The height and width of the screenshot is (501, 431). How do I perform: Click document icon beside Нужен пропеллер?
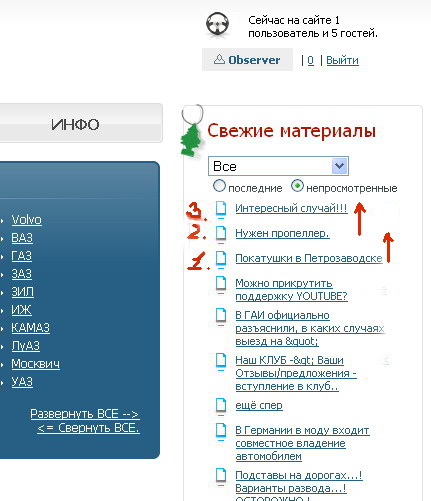(221, 233)
